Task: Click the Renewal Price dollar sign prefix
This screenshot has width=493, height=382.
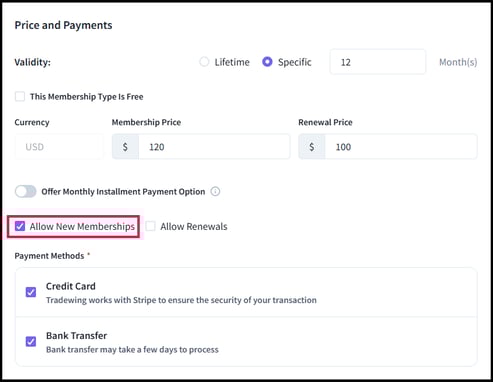Action: [312, 147]
